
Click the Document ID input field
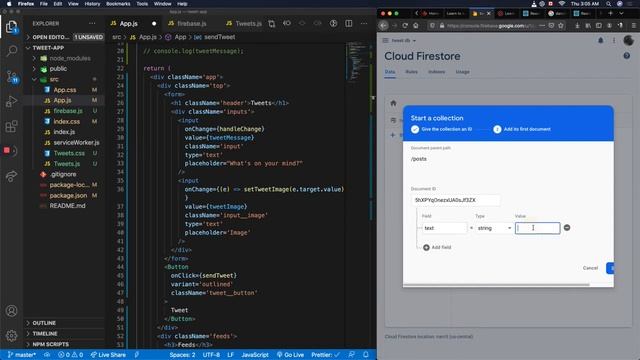click(x=456, y=200)
